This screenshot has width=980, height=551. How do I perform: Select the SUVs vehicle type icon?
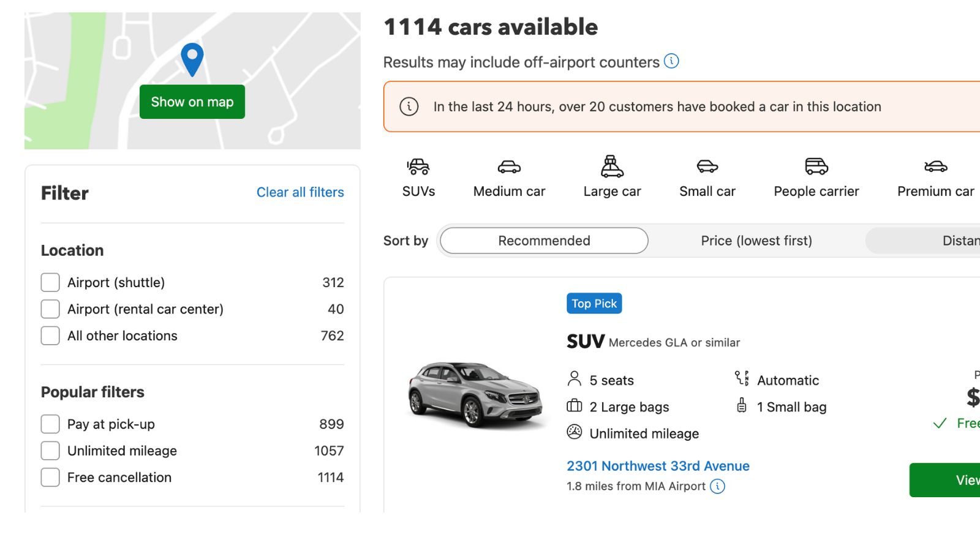point(418,167)
